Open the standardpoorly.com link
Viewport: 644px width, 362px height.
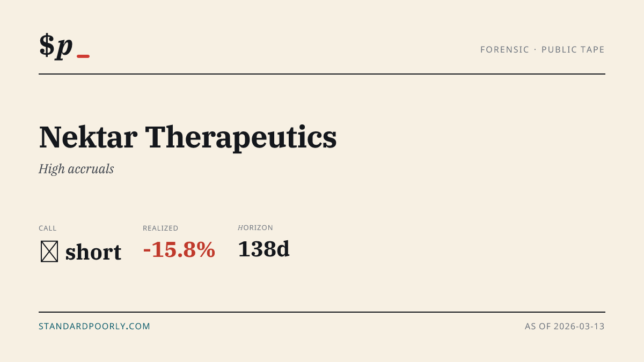[94, 326]
